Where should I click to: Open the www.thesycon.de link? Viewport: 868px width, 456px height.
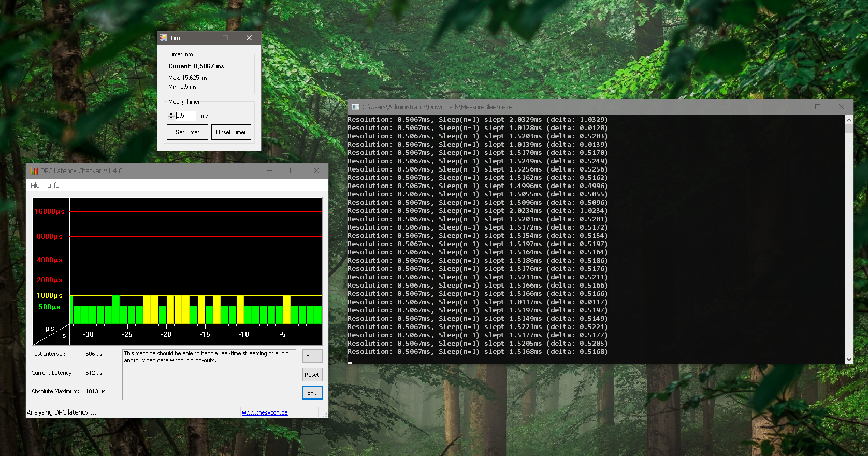pyautogui.click(x=265, y=412)
